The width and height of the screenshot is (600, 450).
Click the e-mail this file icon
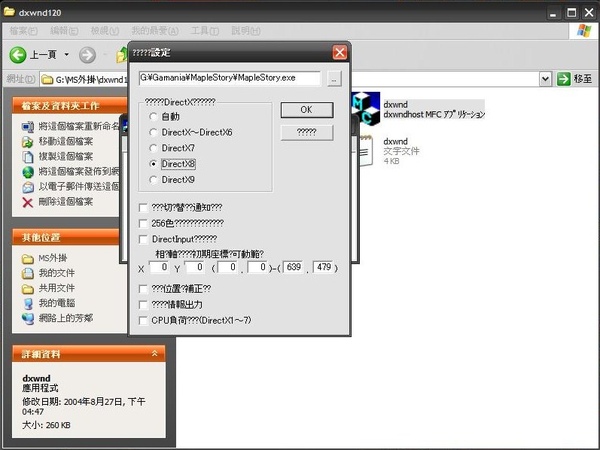(28, 187)
